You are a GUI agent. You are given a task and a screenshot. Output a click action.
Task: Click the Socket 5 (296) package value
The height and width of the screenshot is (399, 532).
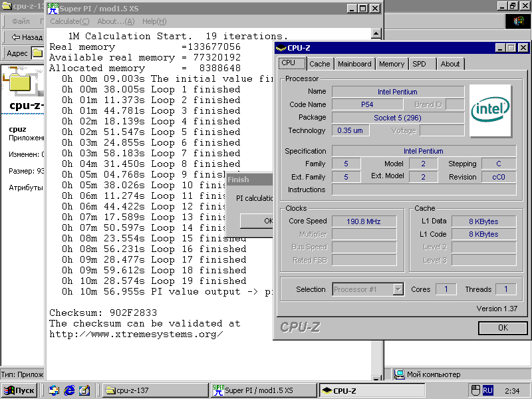[398, 118]
